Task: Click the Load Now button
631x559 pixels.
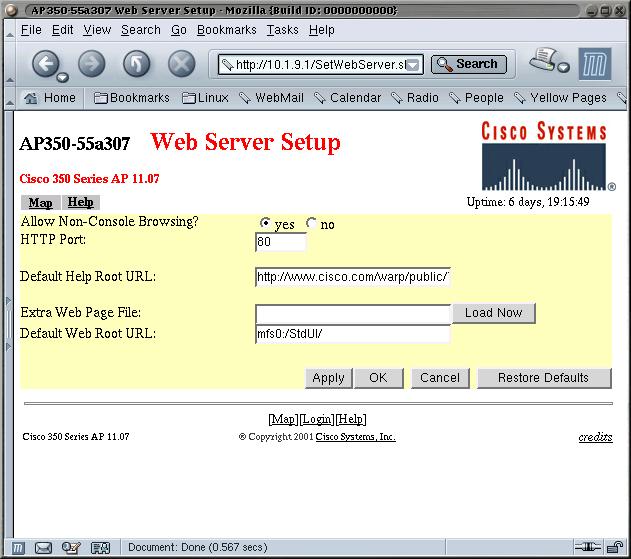Action: tap(494, 313)
